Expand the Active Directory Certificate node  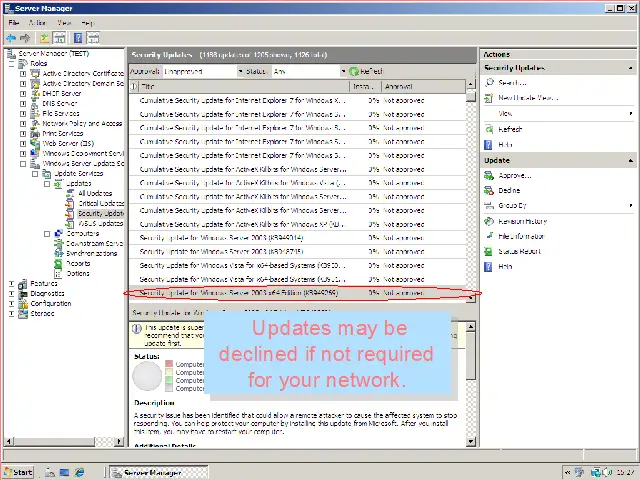click(x=23, y=73)
